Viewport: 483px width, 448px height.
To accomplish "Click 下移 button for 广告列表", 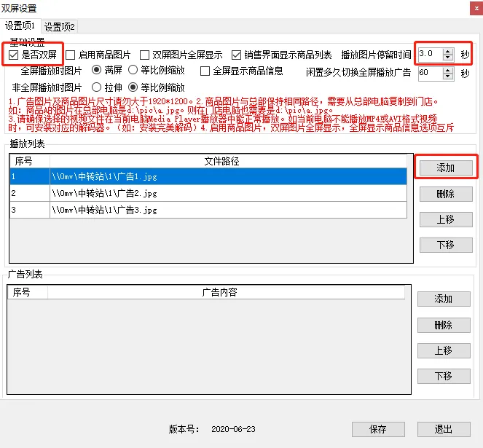I will pyautogui.click(x=444, y=376).
